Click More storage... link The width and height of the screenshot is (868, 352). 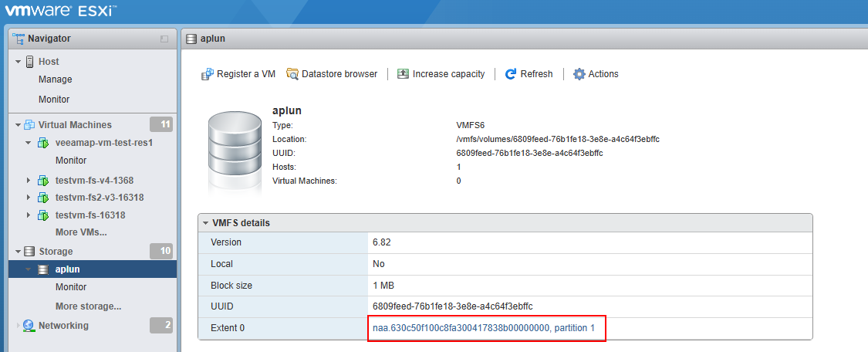pyautogui.click(x=89, y=306)
